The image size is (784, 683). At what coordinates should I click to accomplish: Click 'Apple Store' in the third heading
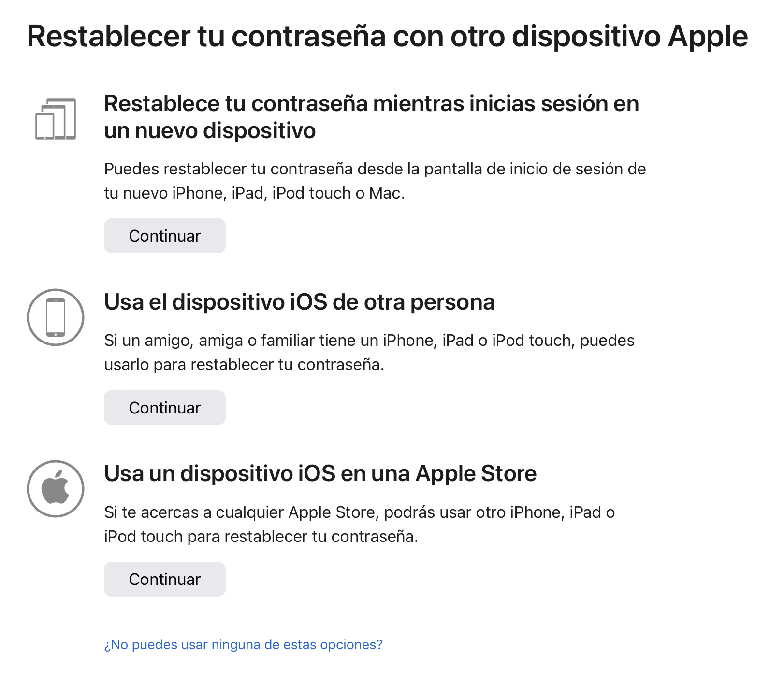coord(476,474)
